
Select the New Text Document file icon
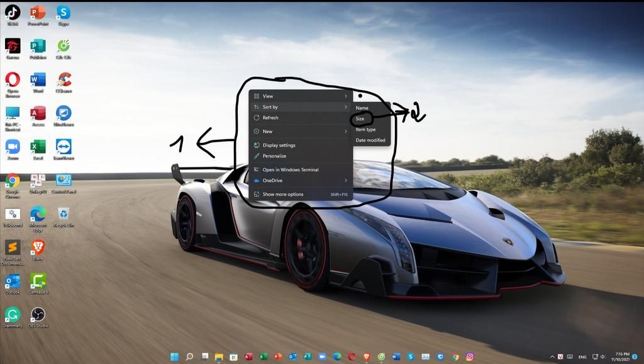[x=13, y=253]
